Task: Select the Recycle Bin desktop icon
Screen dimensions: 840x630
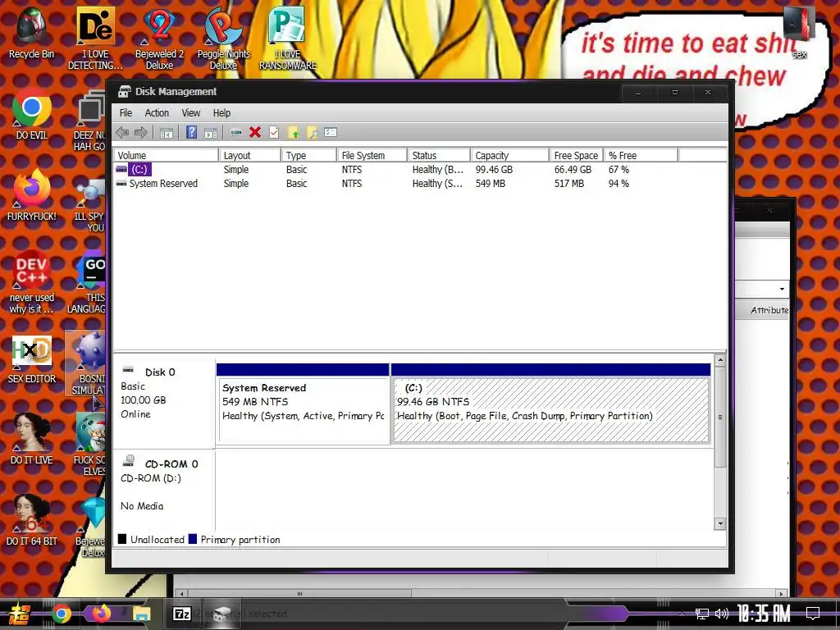Action: click(x=32, y=33)
